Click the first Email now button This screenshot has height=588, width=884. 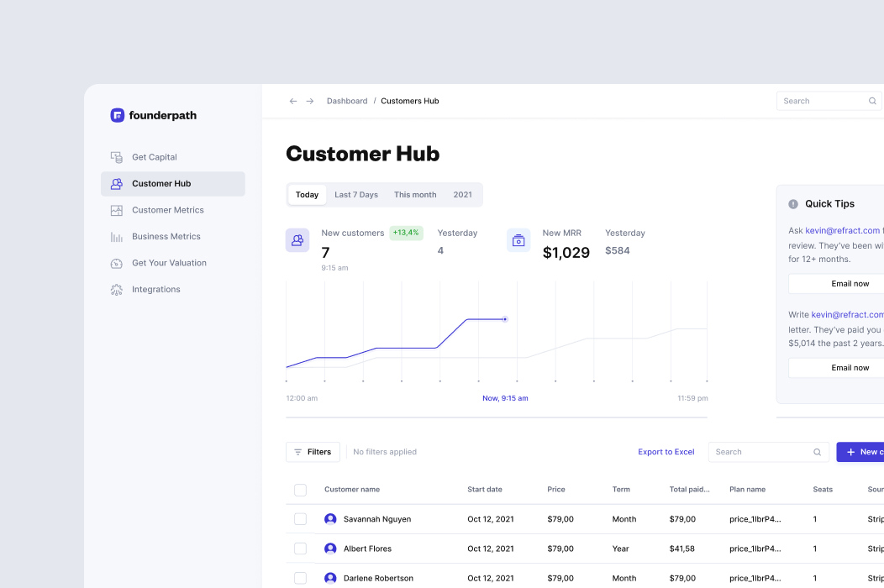click(x=836, y=284)
